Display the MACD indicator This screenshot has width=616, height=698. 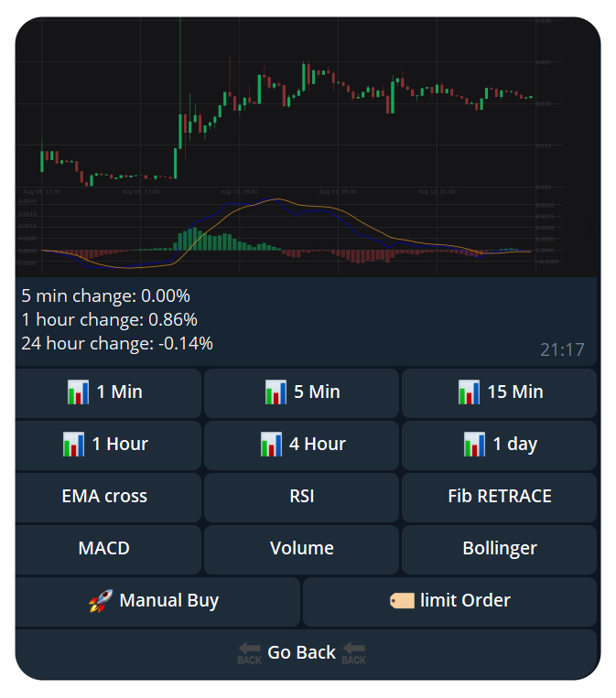pos(104,549)
